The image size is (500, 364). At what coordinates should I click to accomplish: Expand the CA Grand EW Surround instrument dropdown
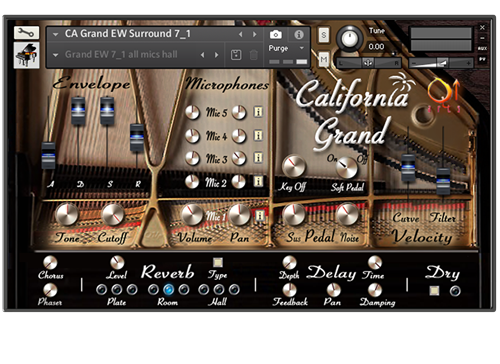click(x=55, y=34)
